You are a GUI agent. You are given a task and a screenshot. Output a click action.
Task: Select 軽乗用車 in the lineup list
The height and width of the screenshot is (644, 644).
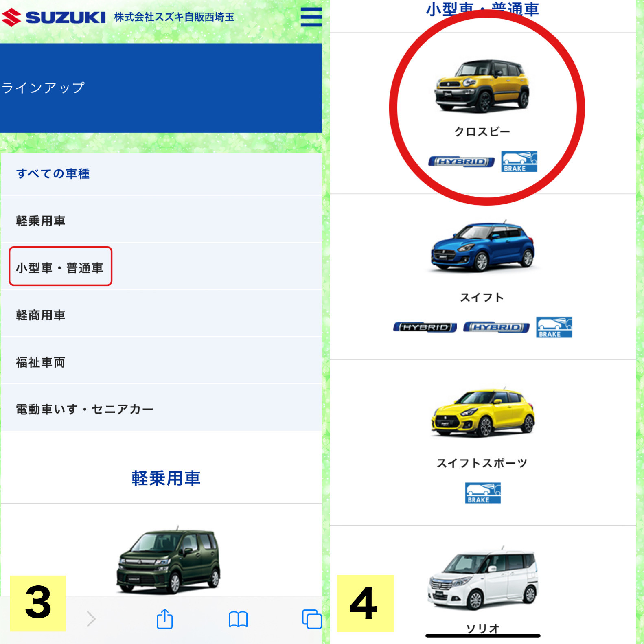[x=161, y=221]
